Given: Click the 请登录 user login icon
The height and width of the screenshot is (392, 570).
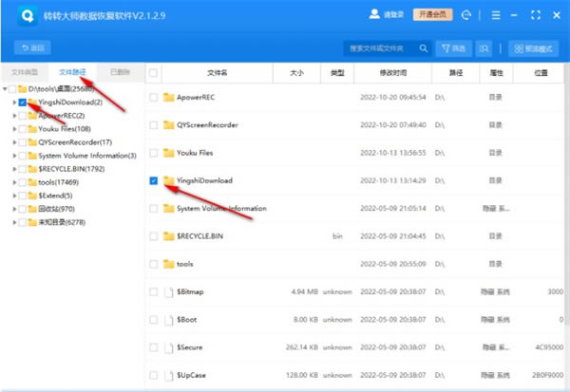Looking at the screenshot, I should 371,15.
